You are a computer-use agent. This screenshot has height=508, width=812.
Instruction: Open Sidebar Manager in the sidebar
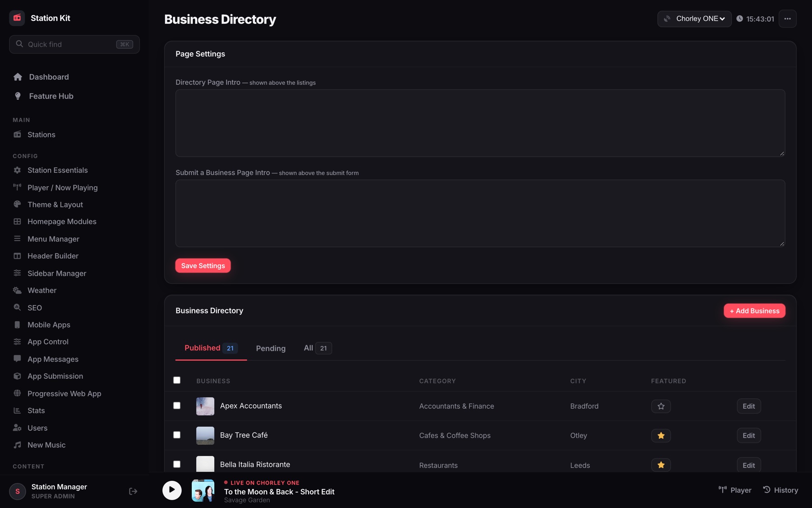click(x=57, y=273)
